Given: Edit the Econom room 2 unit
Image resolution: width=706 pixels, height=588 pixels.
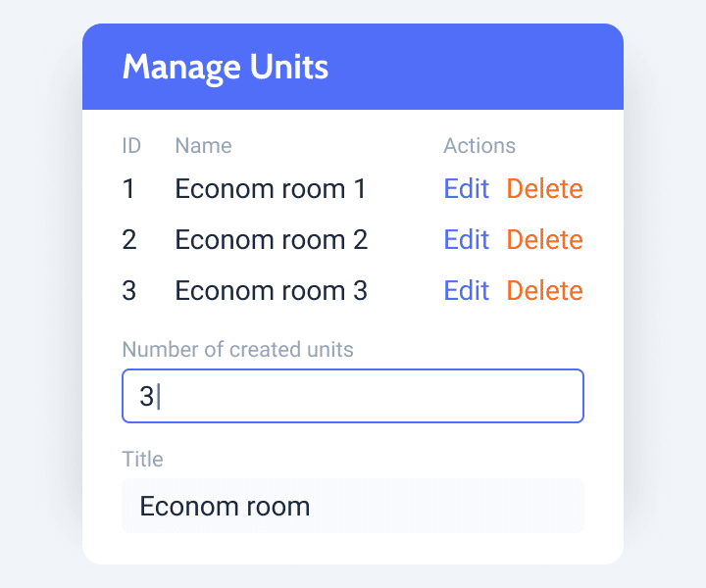Looking at the screenshot, I should 466,240.
